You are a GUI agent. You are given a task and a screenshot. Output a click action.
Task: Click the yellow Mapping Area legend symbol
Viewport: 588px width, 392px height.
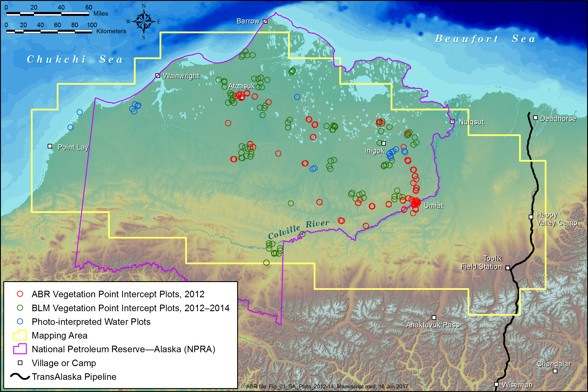coord(20,335)
